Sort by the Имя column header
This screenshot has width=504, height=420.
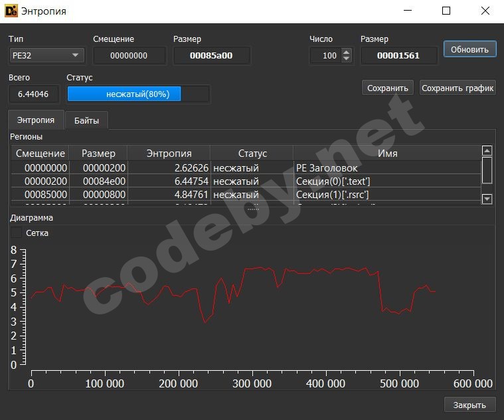[387, 153]
